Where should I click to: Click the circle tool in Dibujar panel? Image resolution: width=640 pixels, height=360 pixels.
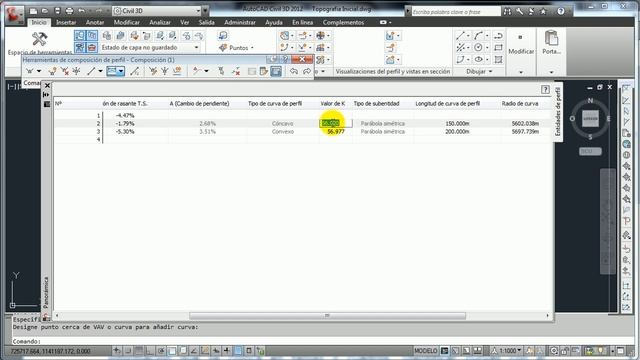(478, 48)
